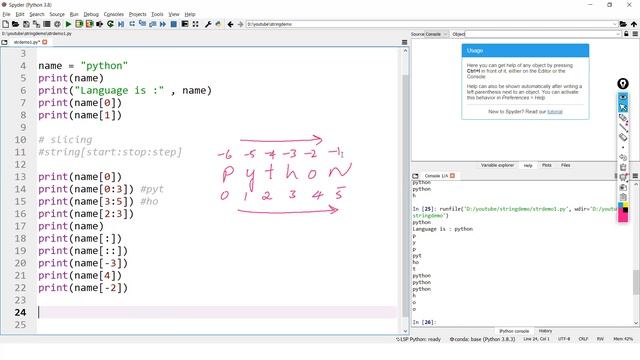The height and width of the screenshot is (360, 640).
Task: Select the IPython console tab
Action: click(x=514, y=331)
